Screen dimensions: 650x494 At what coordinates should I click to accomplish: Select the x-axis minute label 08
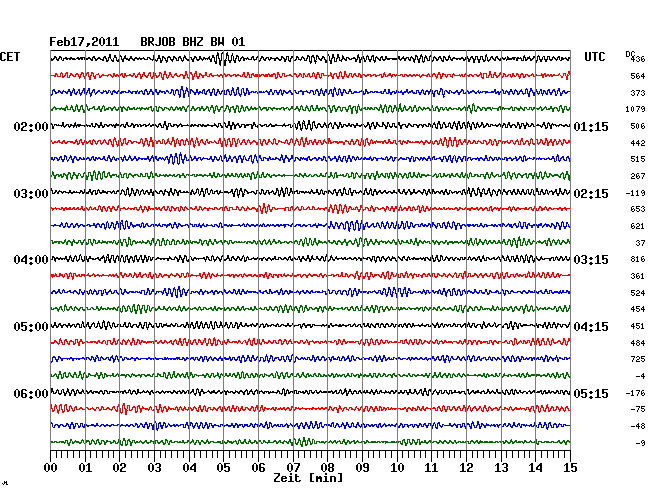[327, 468]
